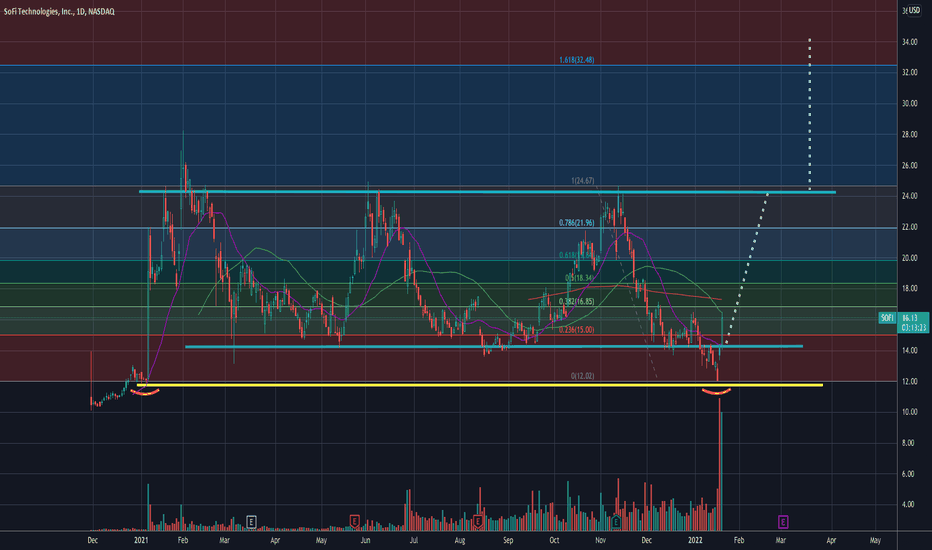Click the 26.00 price axis label
This screenshot has width=932, height=550.
(909, 165)
